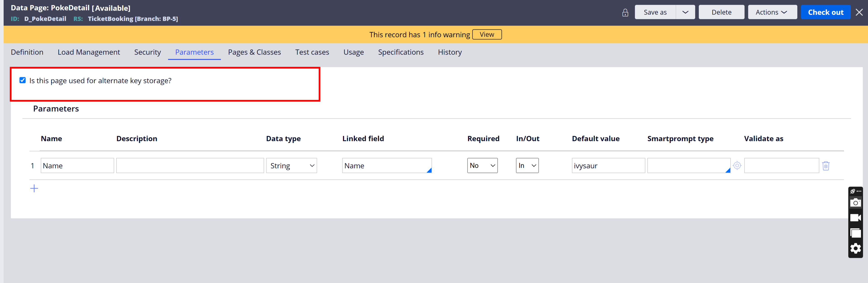Start video recording from floating toolbar
The image size is (868, 283).
click(x=855, y=218)
